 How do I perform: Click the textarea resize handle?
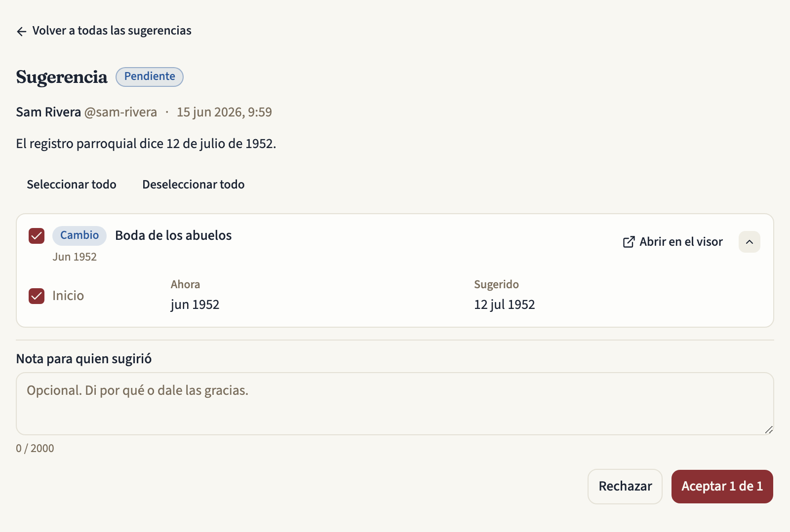point(769,430)
